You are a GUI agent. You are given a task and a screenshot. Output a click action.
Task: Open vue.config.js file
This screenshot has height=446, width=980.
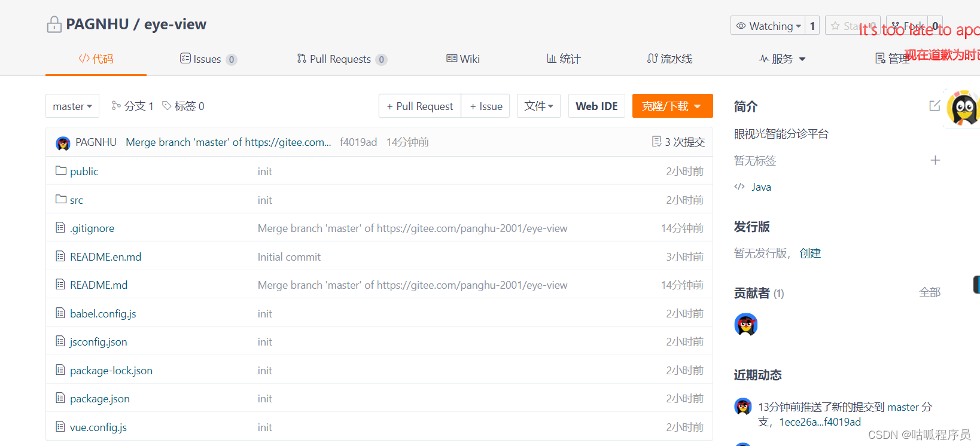click(99, 427)
